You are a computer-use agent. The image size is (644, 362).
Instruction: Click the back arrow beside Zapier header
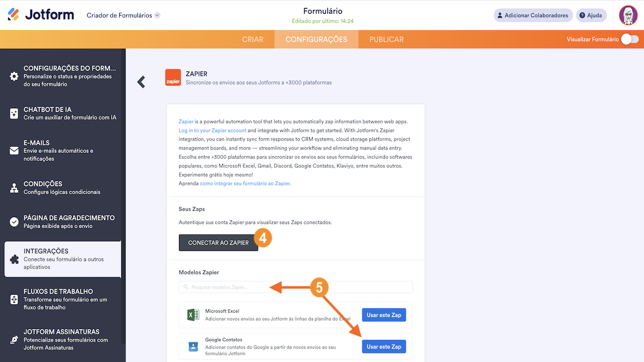pyautogui.click(x=141, y=82)
